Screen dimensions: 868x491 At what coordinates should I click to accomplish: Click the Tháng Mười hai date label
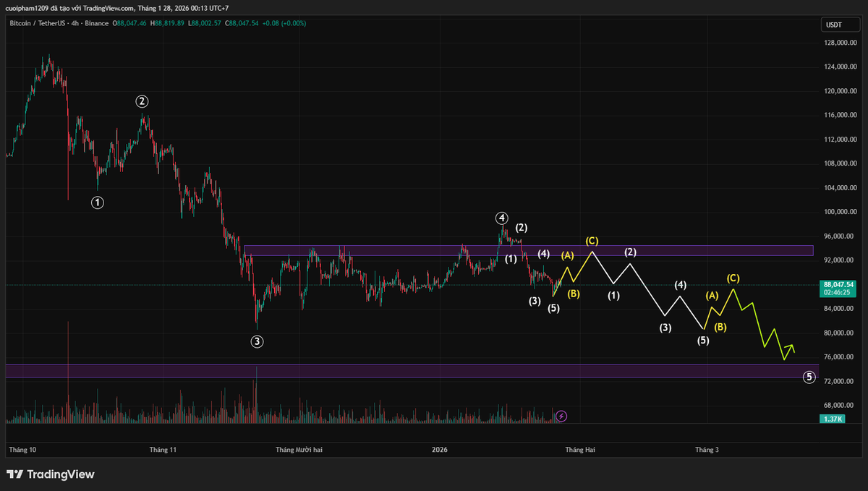299,450
